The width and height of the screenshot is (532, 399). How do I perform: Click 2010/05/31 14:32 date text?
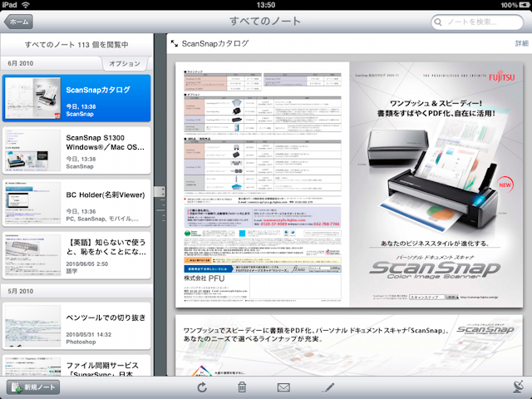[x=89, y=334]
